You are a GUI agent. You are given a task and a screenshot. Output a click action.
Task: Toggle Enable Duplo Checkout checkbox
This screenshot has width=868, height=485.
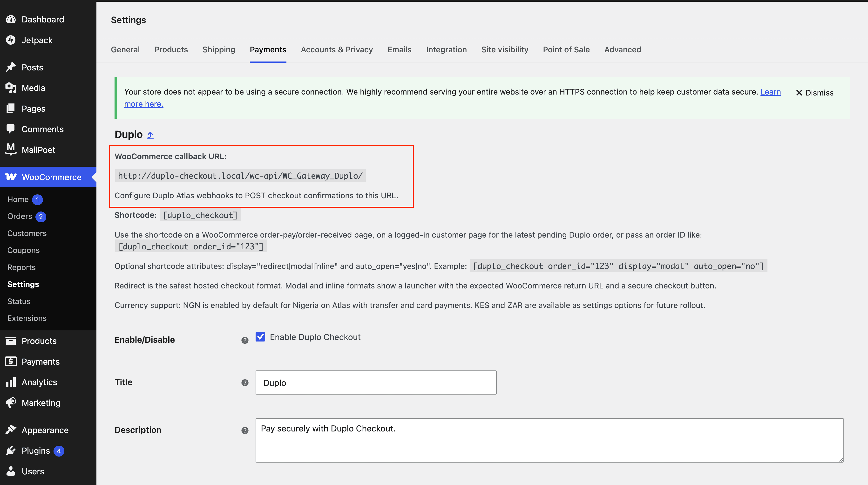[260, 337]
